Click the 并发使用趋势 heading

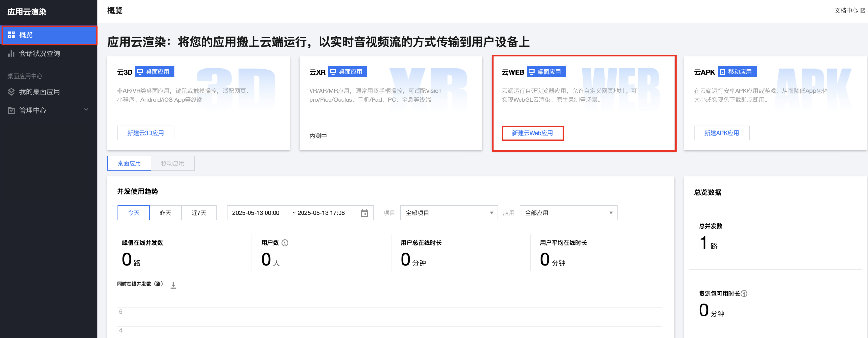point(138,192)
